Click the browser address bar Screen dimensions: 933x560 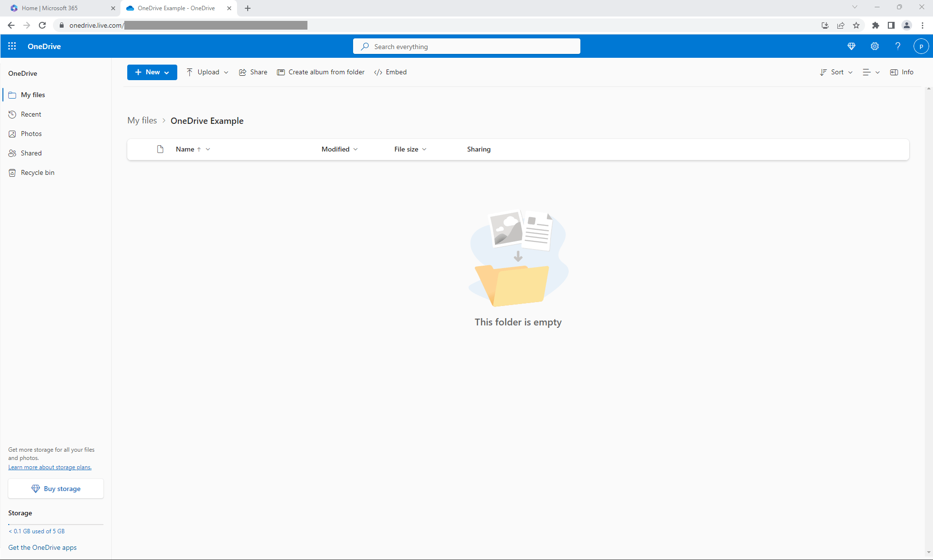click(437, 25)
